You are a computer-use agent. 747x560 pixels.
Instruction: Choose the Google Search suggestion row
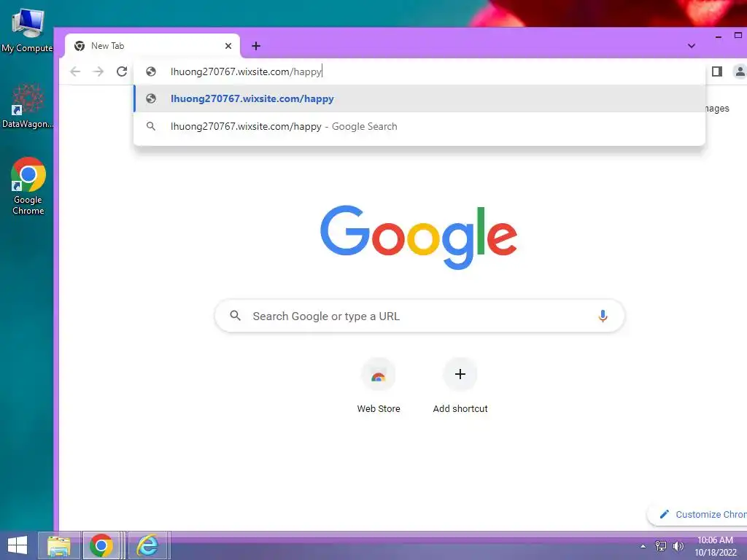[x=419, y=126]
